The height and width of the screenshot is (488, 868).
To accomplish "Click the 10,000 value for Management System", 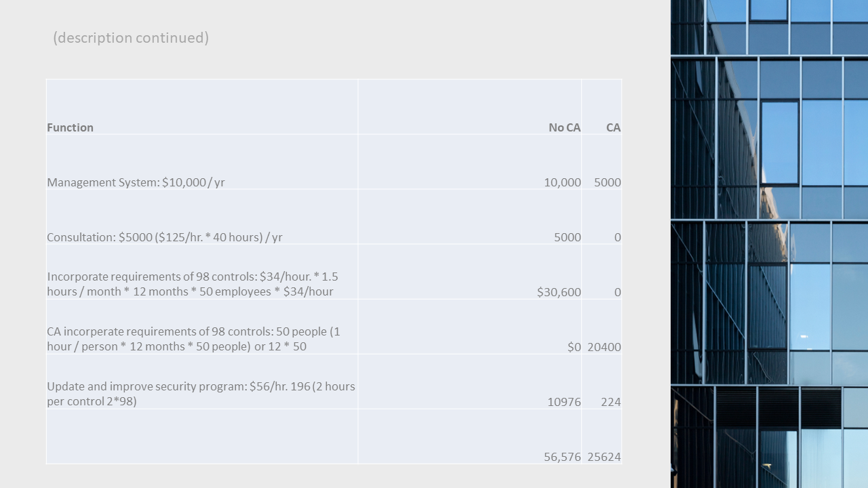I will tap(562, 182).
